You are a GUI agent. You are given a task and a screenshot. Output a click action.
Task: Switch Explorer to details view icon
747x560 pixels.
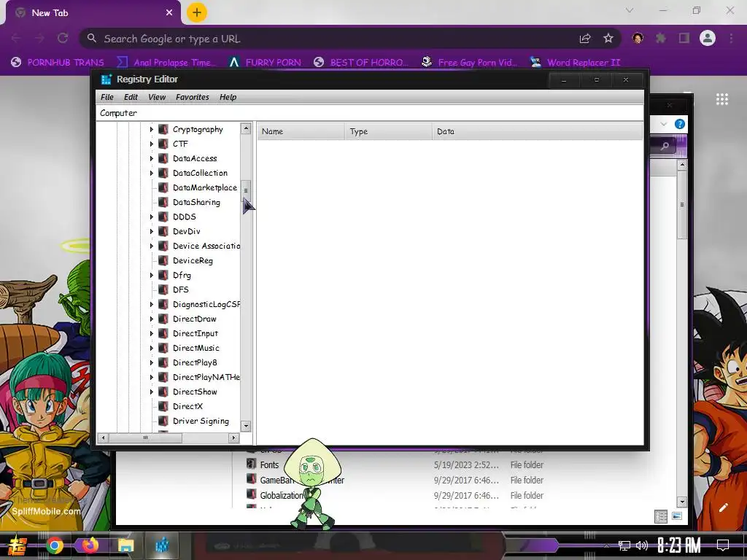click(661, 516)
